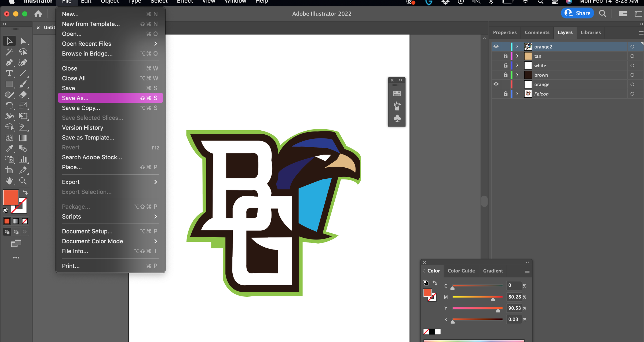Hide the orange2 layer
Viewport: 644px width, 342px height.
click(496, 46)
